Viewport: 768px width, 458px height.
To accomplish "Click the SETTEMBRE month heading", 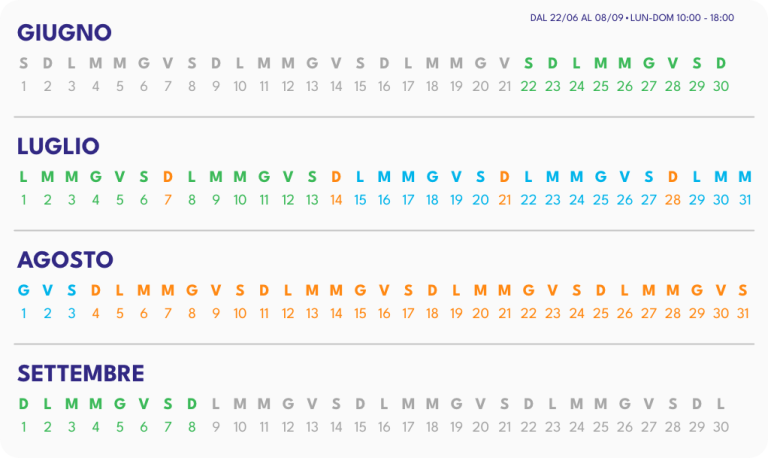I will 81,373.
